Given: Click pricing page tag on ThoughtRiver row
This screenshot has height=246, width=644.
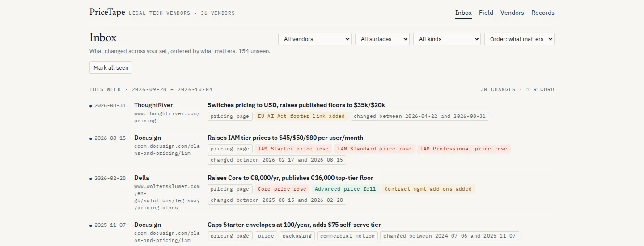Looking at the screenshot, I should tap(230, 116).
